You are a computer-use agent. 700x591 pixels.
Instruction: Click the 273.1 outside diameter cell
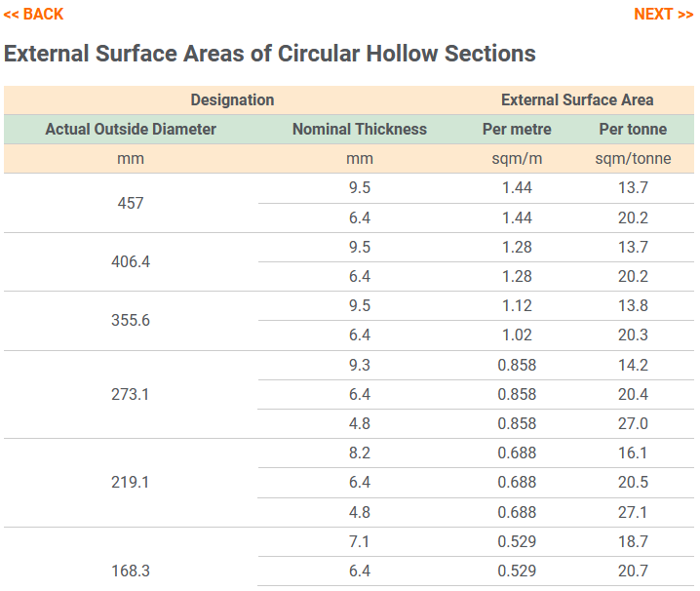[x=131, y=394]
